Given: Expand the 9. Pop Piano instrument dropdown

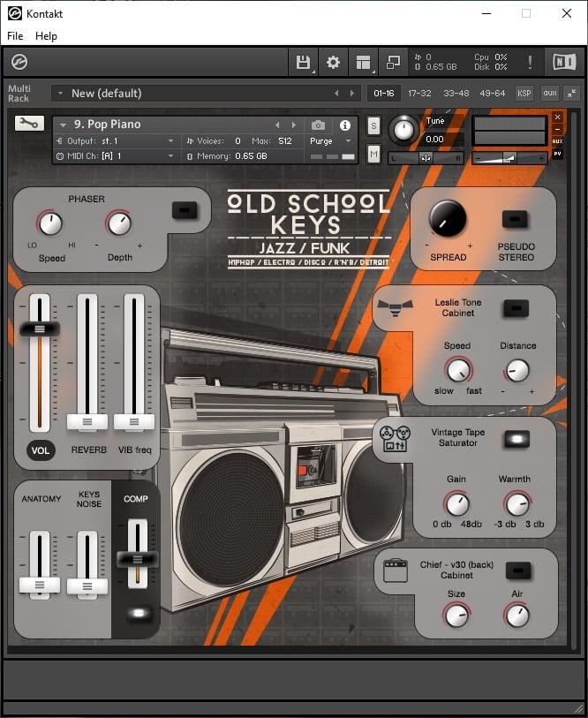Looking at the screenshot, I should click(64, 125).
